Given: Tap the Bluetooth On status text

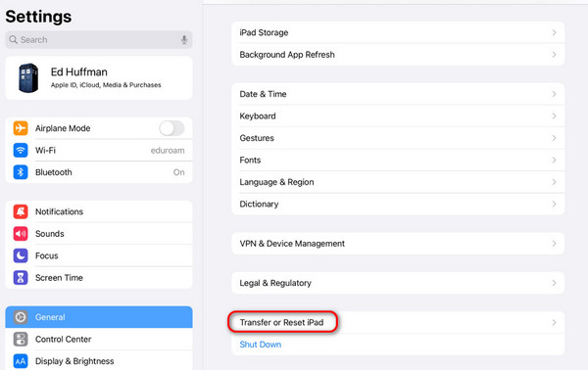Looking at the screenshot, I should point(179,172).
